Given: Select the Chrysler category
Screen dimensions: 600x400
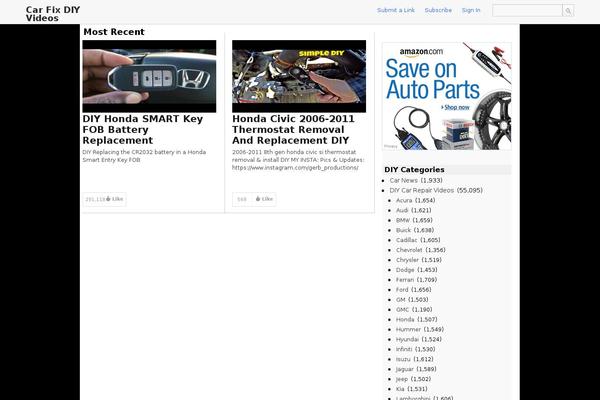Looking at the screenshot, I should click(x=407, y=260).
